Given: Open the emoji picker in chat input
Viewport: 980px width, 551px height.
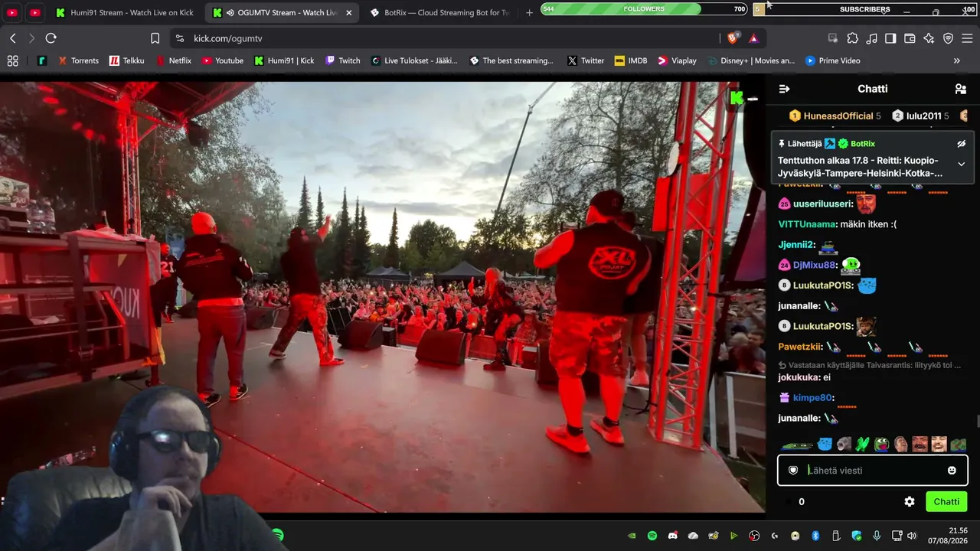Looking at the screenshot, I should 952,471.
